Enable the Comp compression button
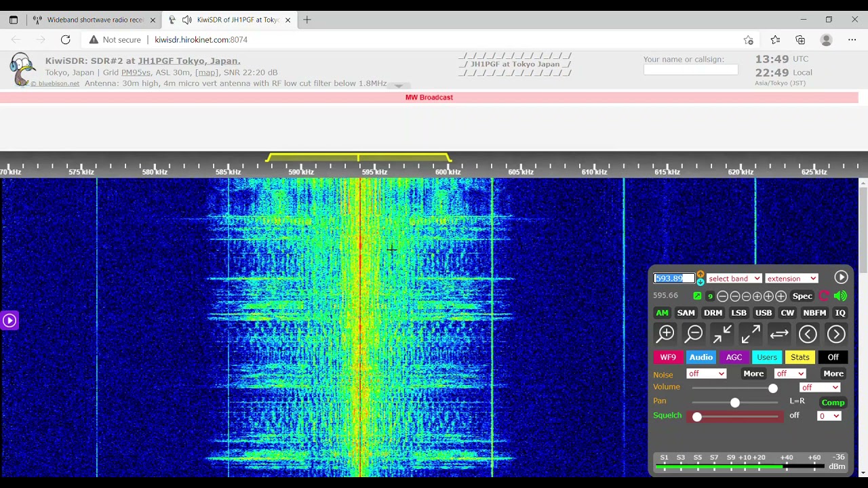 coord(833,403)
